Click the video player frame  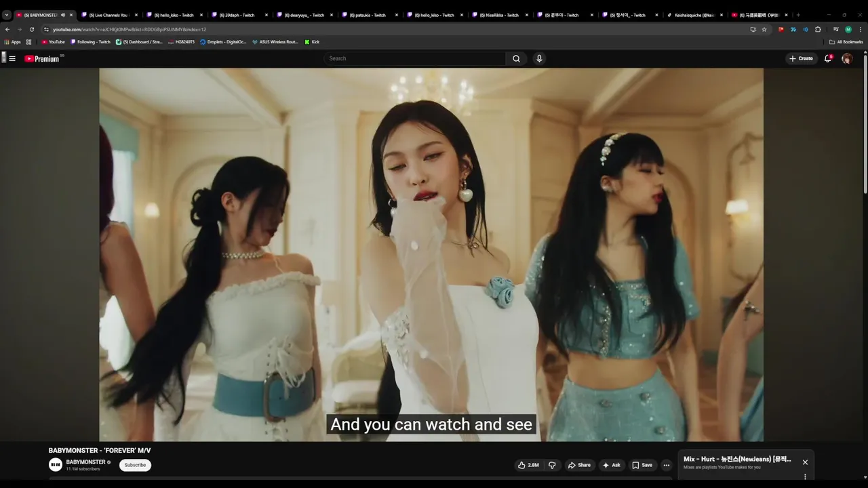click(431, 254)
